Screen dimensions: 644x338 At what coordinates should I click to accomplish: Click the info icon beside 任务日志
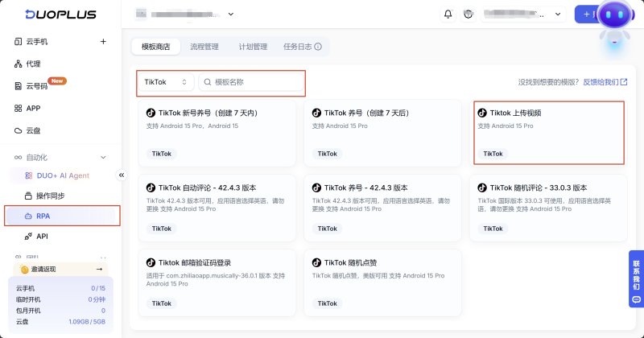(x=318, y=47)
